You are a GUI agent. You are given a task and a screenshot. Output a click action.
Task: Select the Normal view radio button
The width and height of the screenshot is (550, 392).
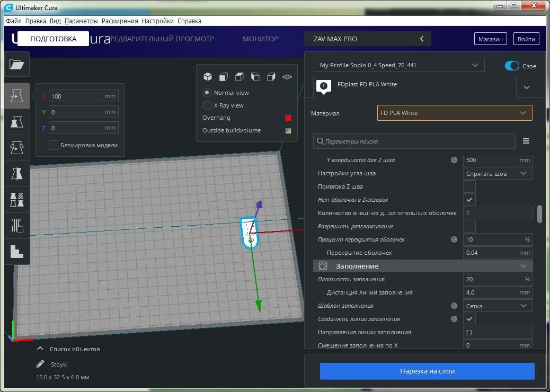point(207,93)
